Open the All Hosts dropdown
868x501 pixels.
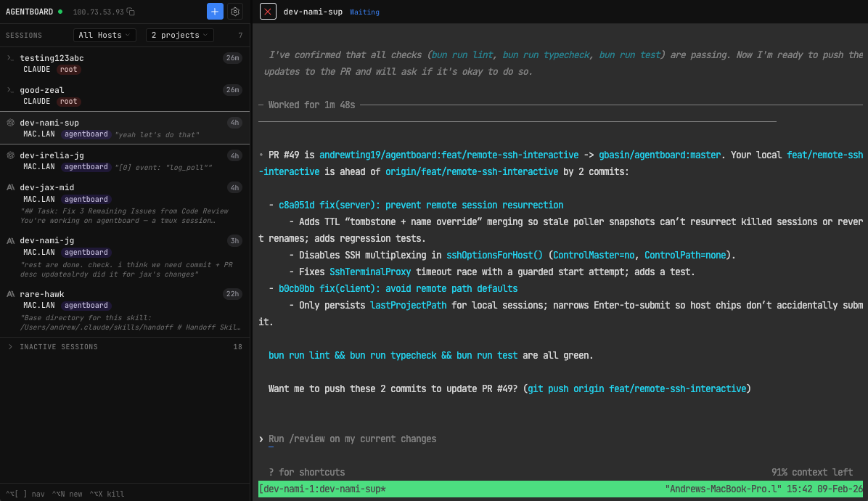105,35
